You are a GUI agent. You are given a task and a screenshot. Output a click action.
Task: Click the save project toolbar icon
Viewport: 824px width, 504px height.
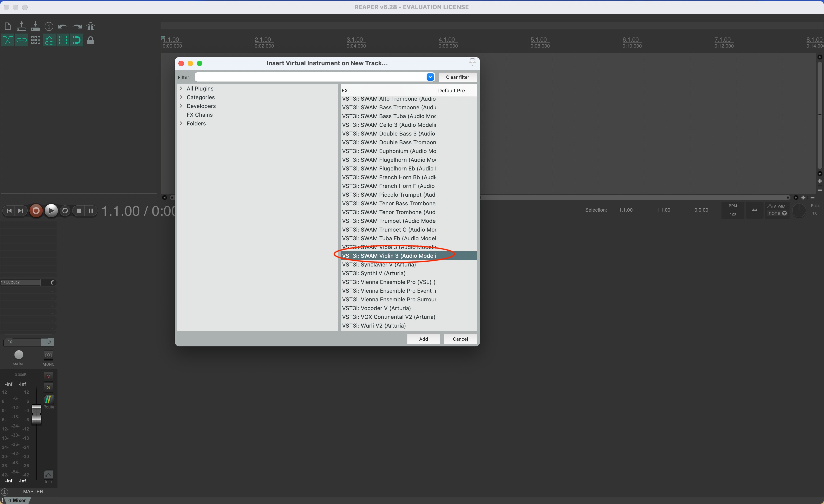point(35,26)
